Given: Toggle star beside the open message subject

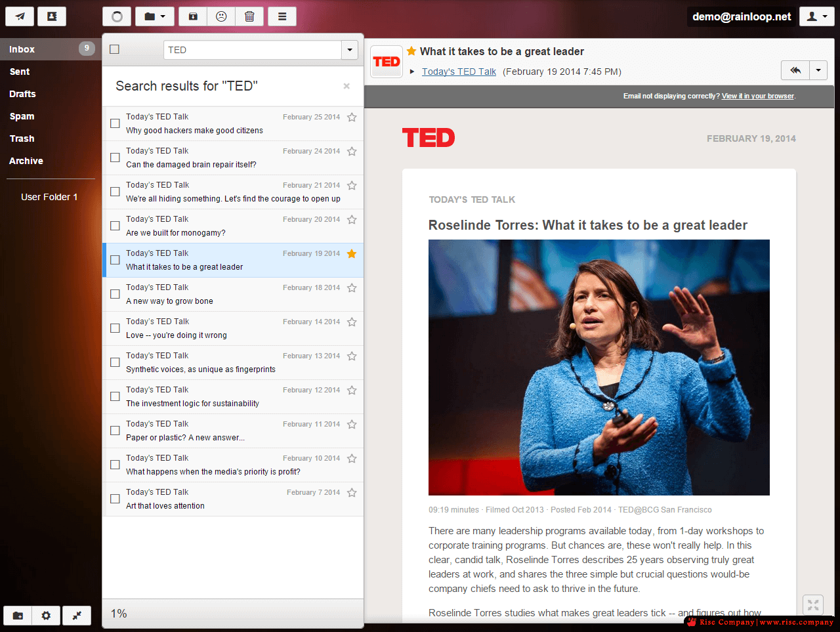Looking at the screenshot, I should (411, 51).
